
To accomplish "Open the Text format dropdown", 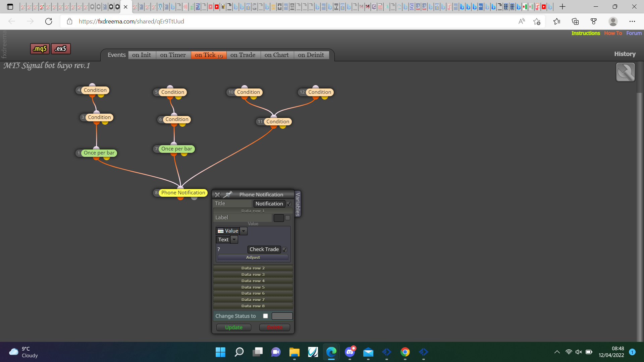I will click(x=234, y=240).
